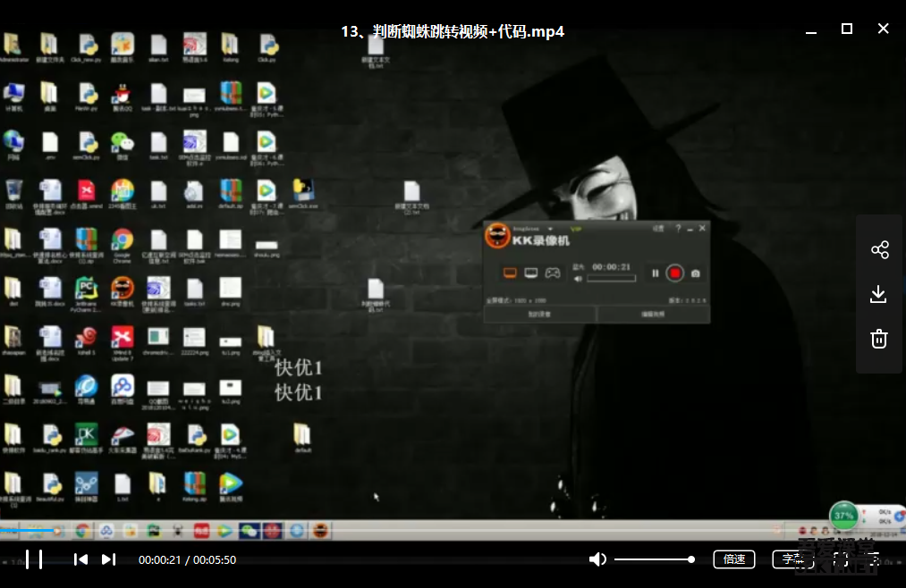Screen dimensions: 906x588
Task: Open the 倍速 playback speed menu
Action: pyautogui.click(x=734, y=559)
